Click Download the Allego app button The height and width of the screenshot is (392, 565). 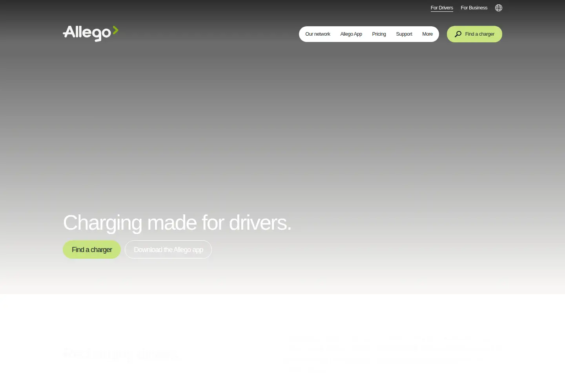pos(168,250)
